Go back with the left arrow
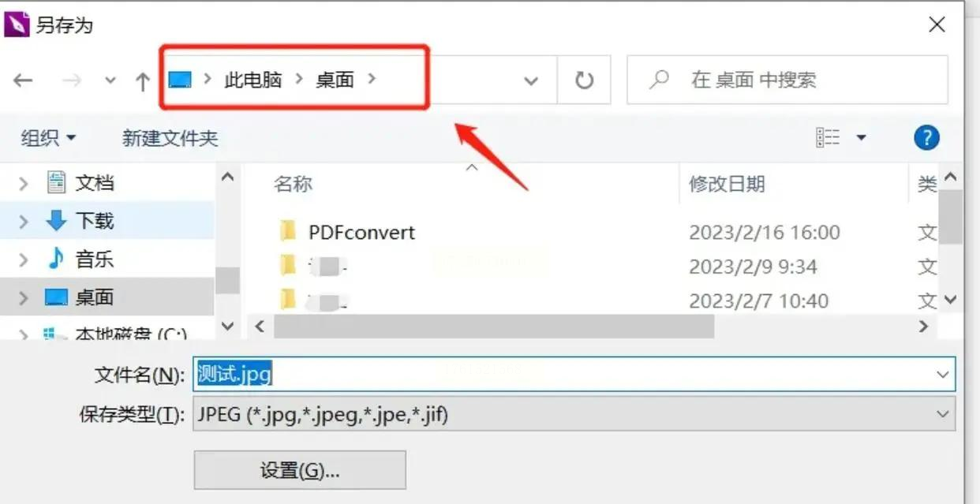 click(x=24, y=80)
